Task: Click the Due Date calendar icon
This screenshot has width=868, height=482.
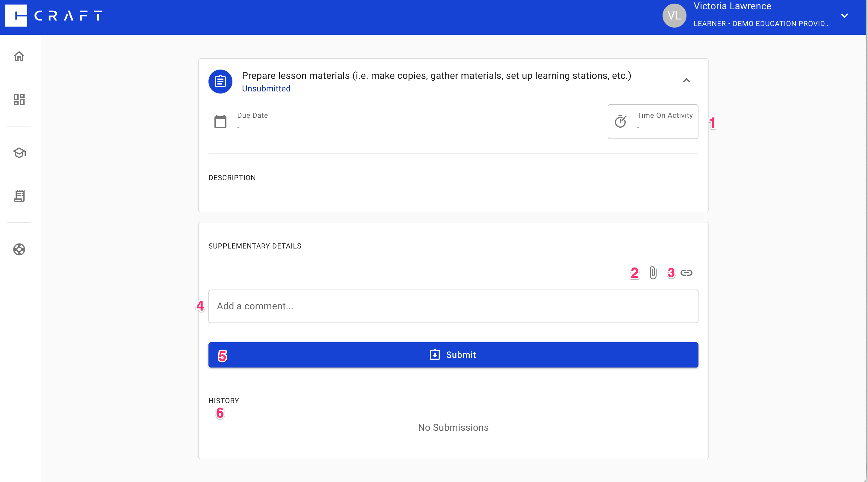Action: 220,122
